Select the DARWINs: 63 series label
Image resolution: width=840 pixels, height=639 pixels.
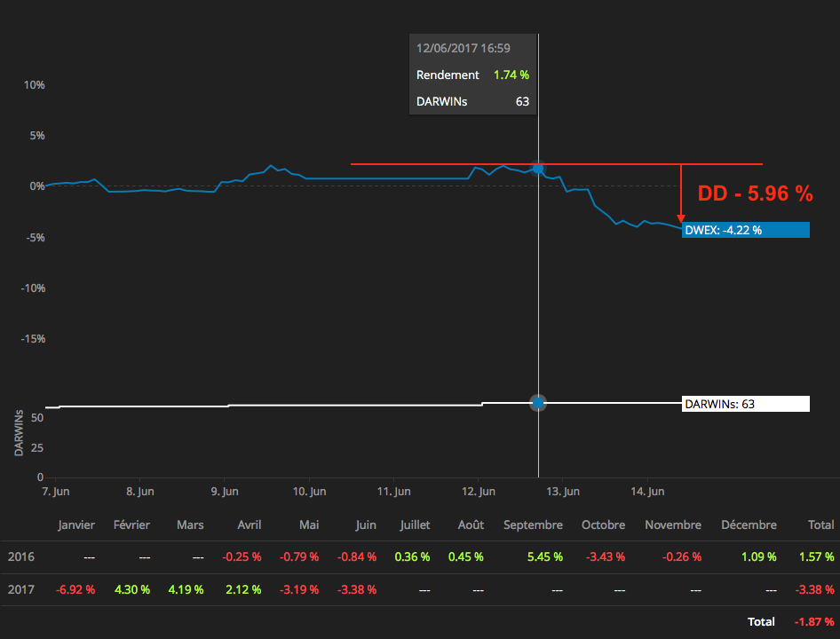click(x=745, y=404)
